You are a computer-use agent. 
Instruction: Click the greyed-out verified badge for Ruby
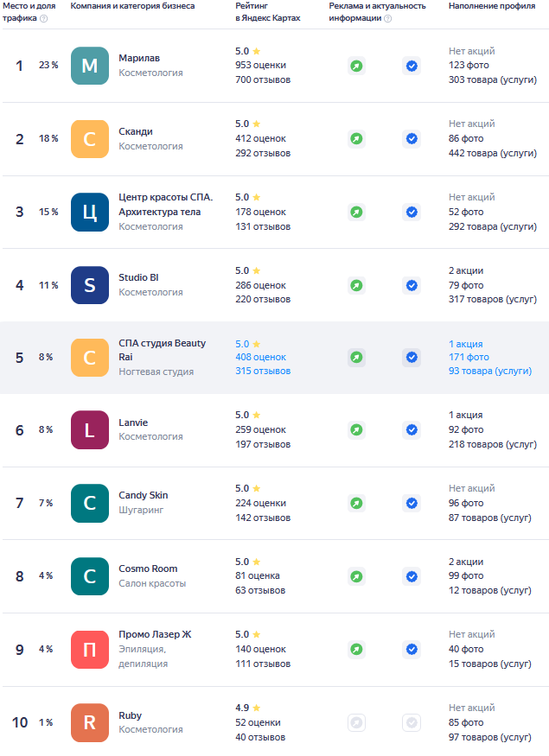coord(412,722)
